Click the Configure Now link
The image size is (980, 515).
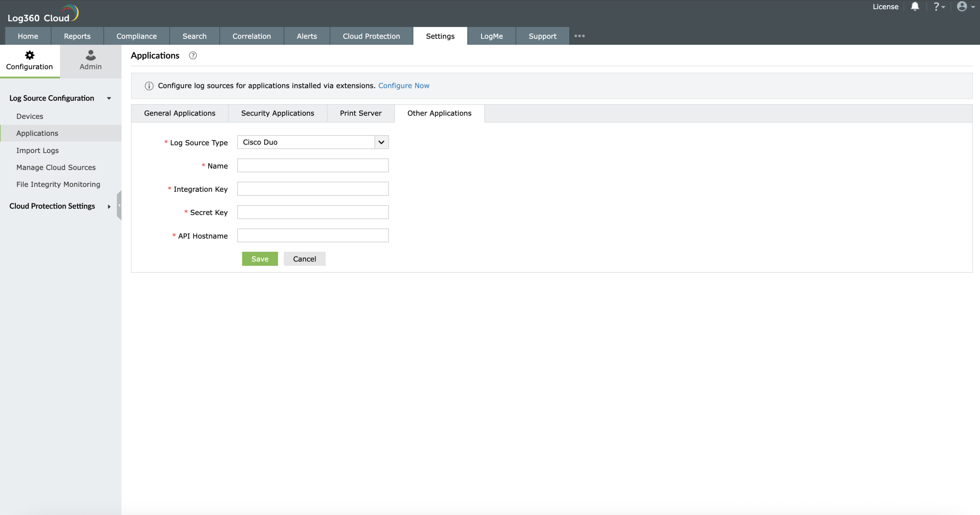click(403, 86)
